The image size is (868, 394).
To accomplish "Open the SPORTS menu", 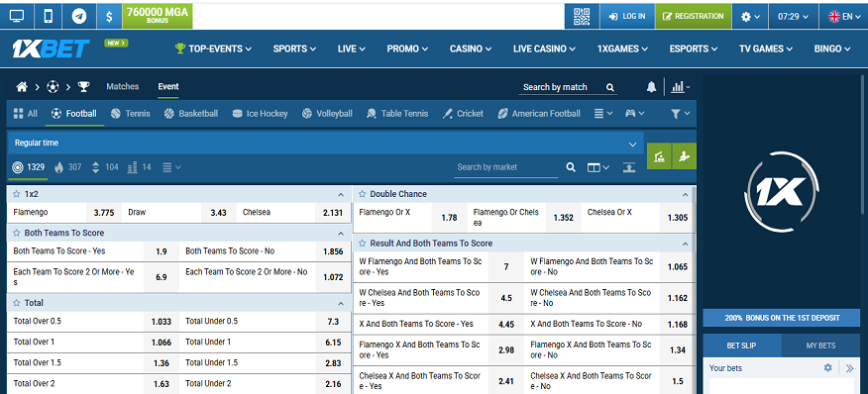I will pos(294,49).
